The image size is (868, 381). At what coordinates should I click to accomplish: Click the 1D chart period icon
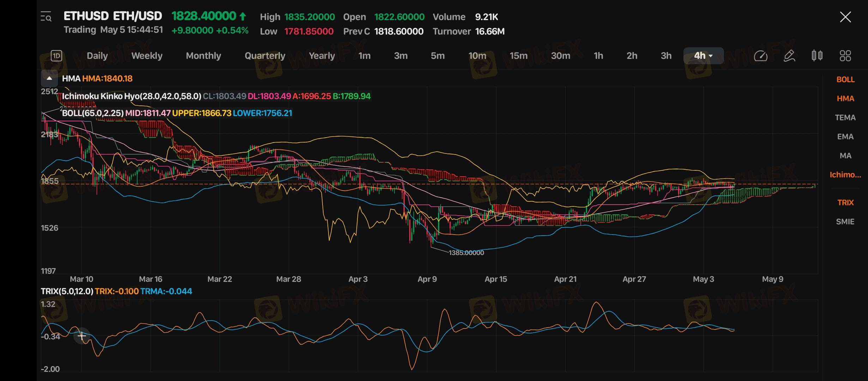pyautogui.click(x=56, y=56)
